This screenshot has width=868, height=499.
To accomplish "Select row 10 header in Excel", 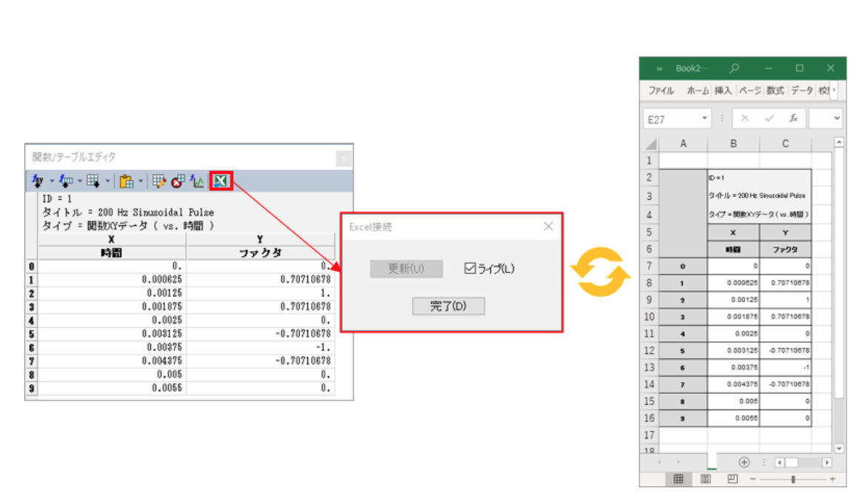I will [x=650, y=317].
